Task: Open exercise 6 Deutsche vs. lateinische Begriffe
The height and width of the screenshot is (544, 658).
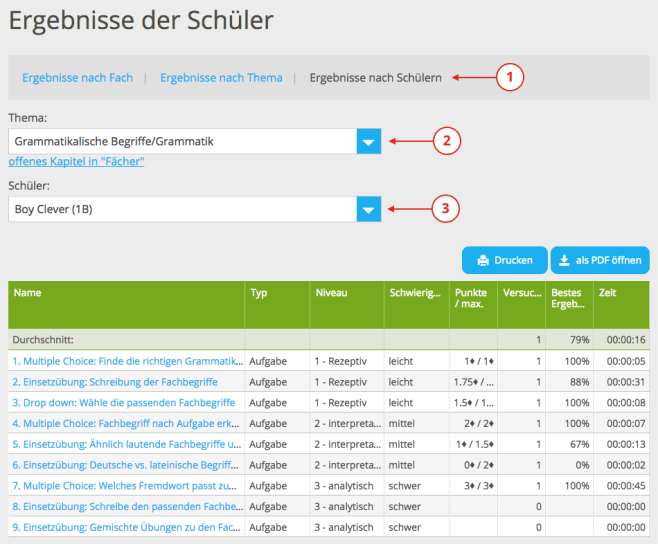Action: [126, 465]
